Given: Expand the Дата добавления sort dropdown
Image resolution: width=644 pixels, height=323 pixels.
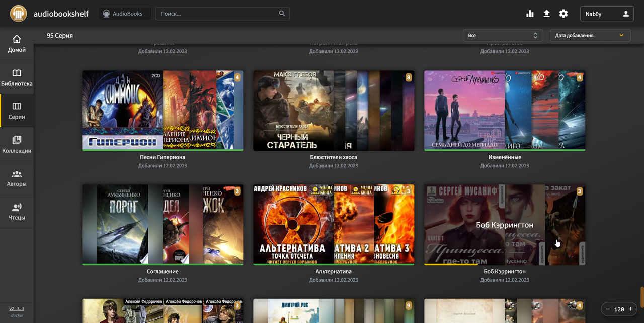Looking at the screenshot, I should 590,35.
